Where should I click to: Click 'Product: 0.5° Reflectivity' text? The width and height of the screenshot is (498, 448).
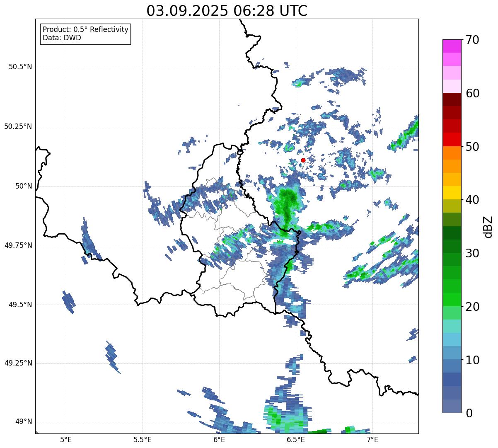click(x=86, y=30)
